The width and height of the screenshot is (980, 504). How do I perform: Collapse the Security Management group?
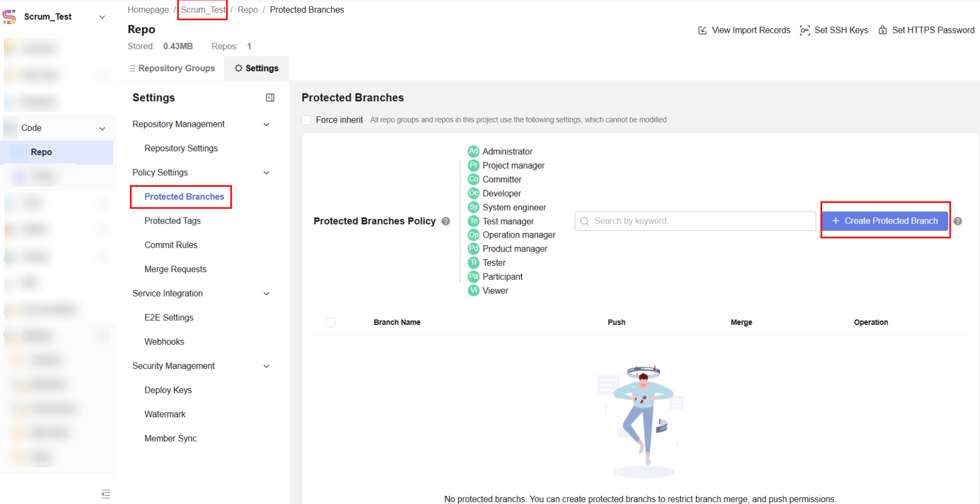click(x=266, y=366)
